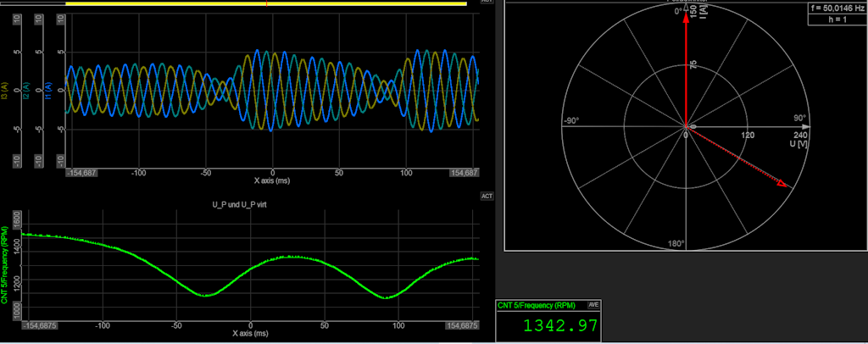Screen dimensions: 868x344
Task: Click the h = 1 harmonic field
Action: point(837,19)
